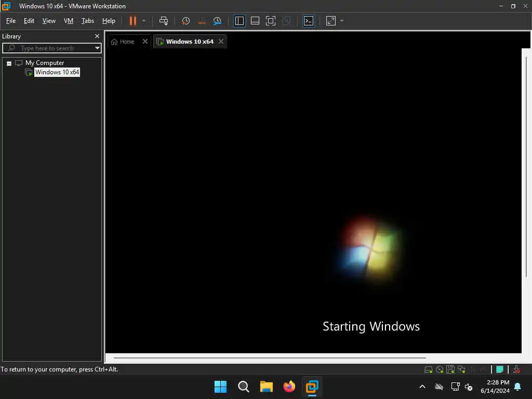Open the Edit menu
The image size is (532, 399).
[29, 21]
